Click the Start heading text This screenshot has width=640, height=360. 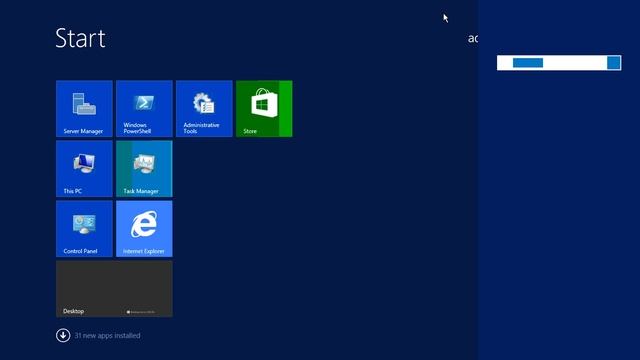(x=80, y=38)
